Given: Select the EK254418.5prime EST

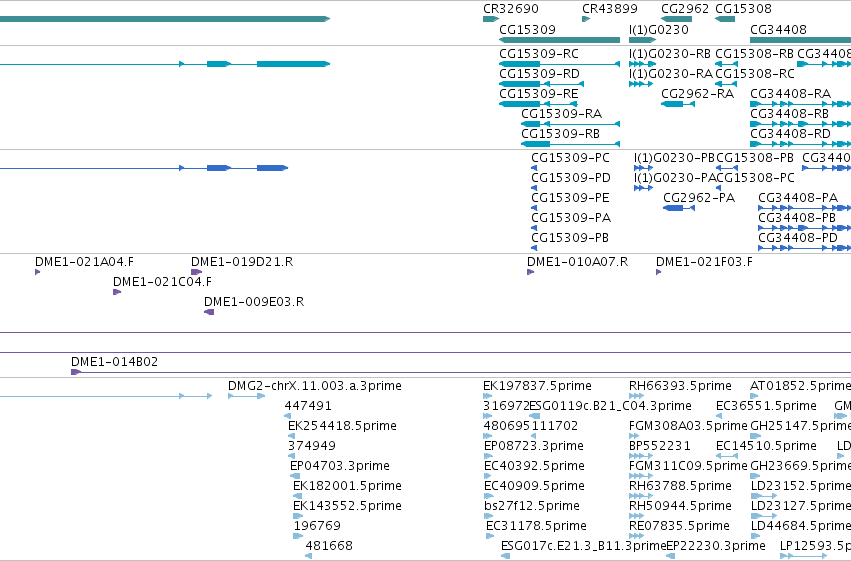Looking at the screenshot, I should (x=291, y=436).
